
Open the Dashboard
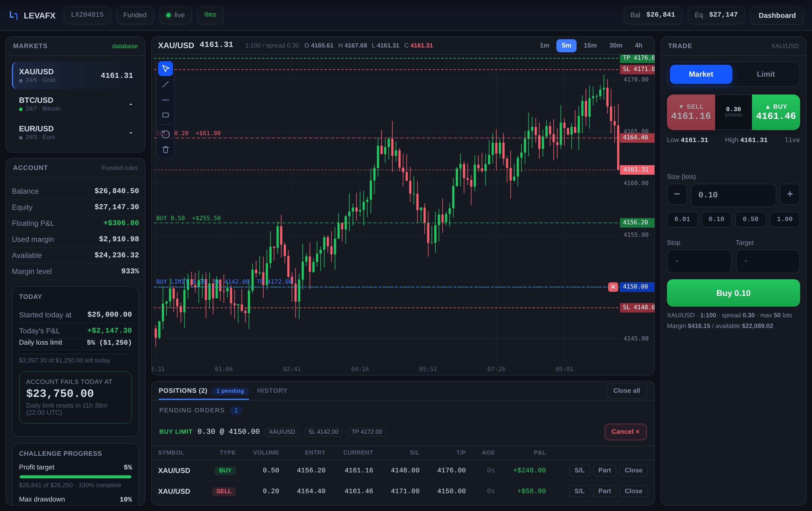(777, 15)
